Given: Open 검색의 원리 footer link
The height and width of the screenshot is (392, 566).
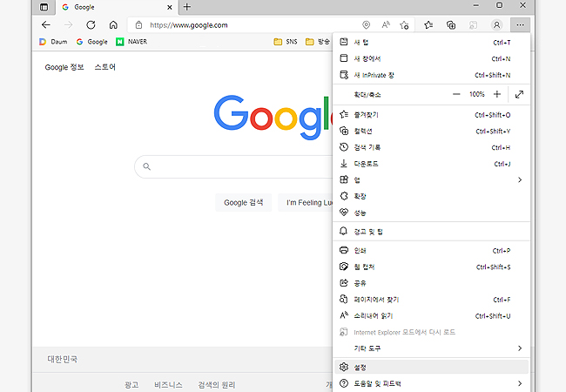Looking at the screenshot, I should [217, 385].
